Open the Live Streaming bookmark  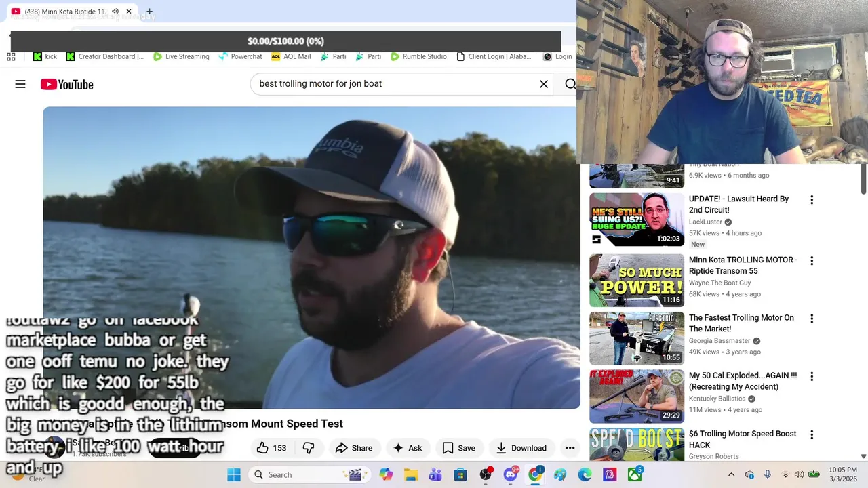pyautogui.click(x=181, y=56)
